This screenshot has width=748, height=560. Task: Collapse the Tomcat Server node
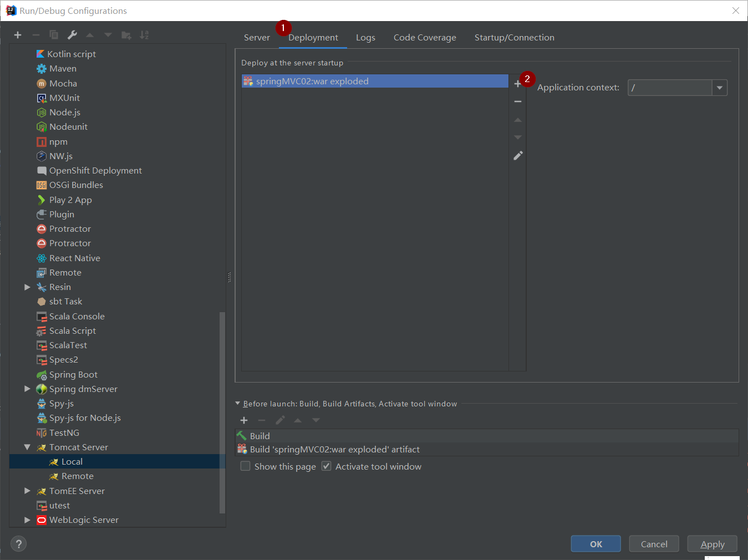coord(27,447)
